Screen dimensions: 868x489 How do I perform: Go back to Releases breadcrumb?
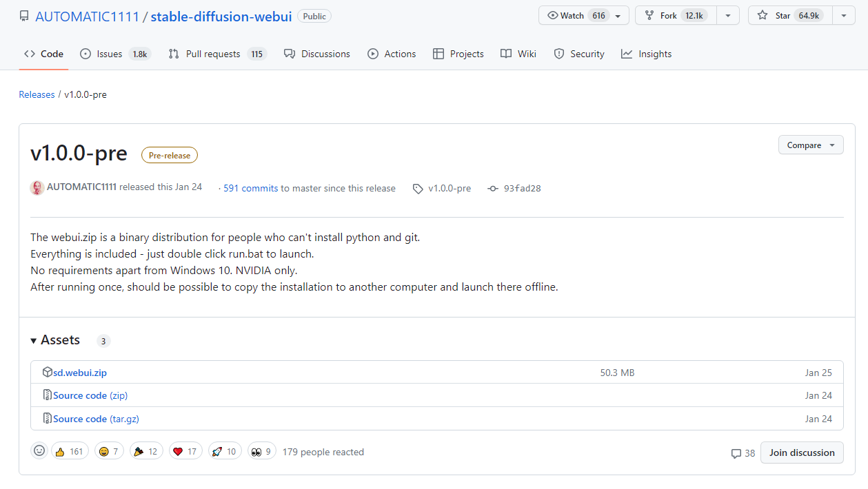tap(37, 94)
